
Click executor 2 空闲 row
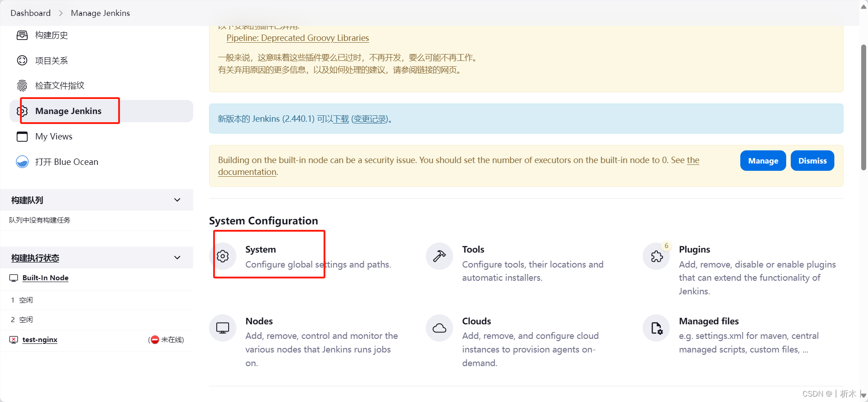coord(96,320)
